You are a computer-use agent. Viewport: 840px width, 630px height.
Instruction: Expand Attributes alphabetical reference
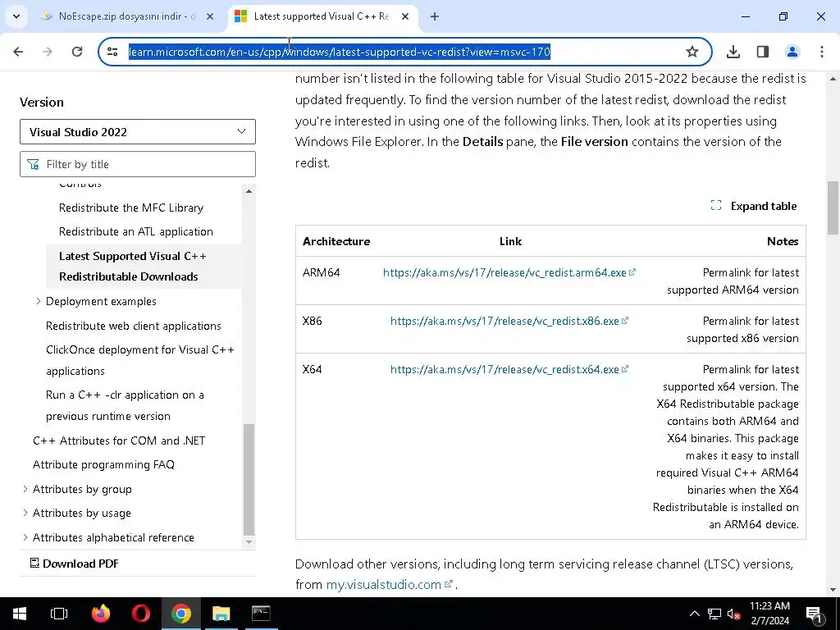click(x=25, y=536)
